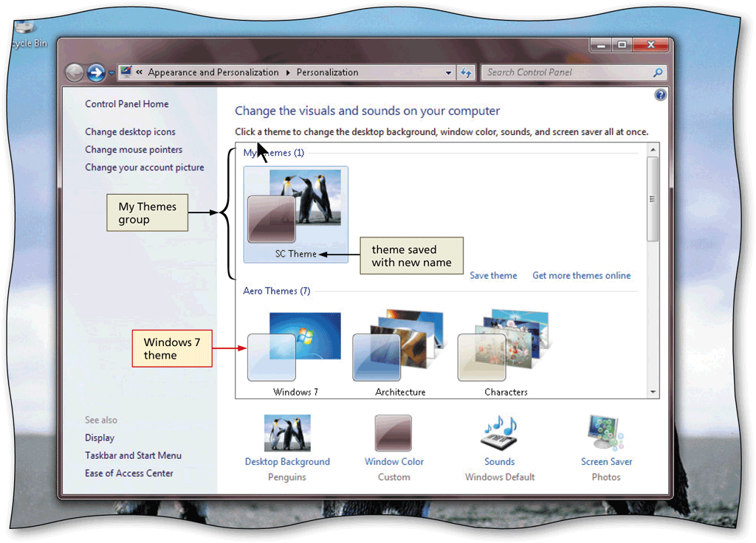Close the Personalization window
The height and width of the screenshot is (543, 756).
click(x=650, y=45)
